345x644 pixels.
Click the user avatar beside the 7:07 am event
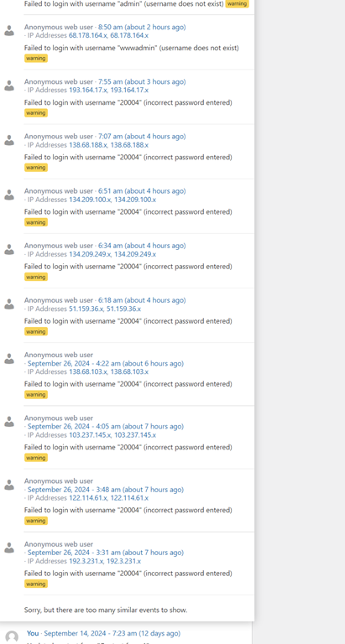click(9, 140)
